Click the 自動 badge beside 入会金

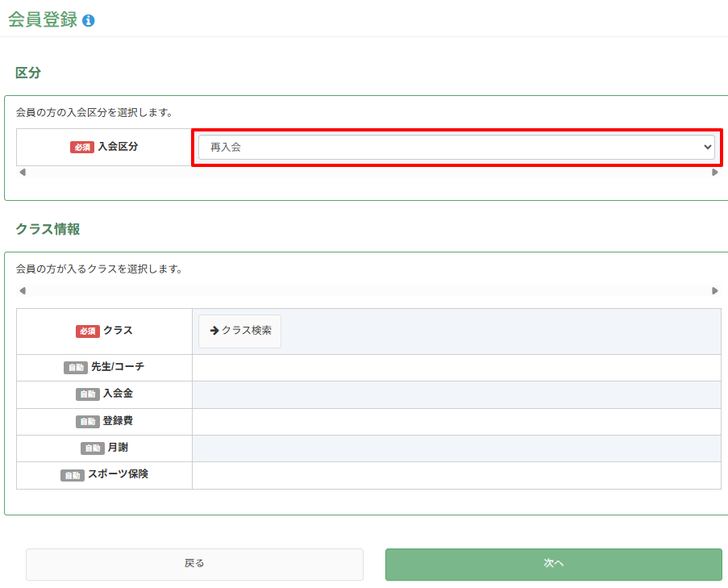(88, 394)
